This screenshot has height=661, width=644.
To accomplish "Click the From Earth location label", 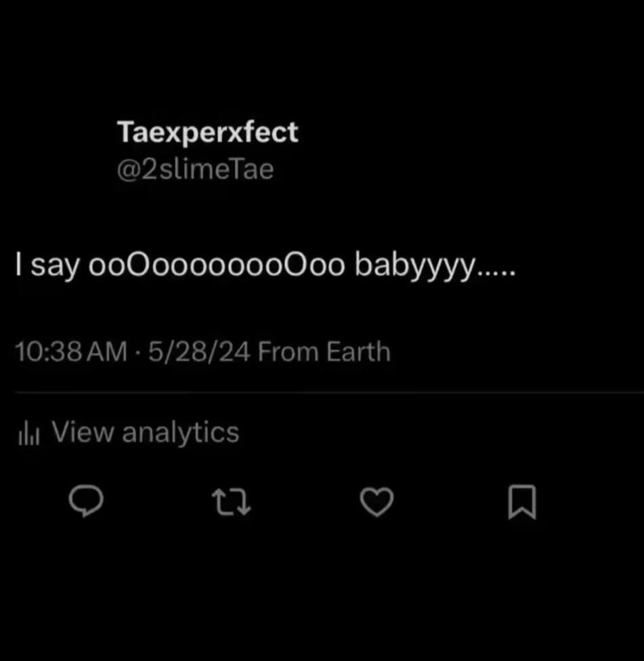I will pyautogui.click(x=324, y=352).
